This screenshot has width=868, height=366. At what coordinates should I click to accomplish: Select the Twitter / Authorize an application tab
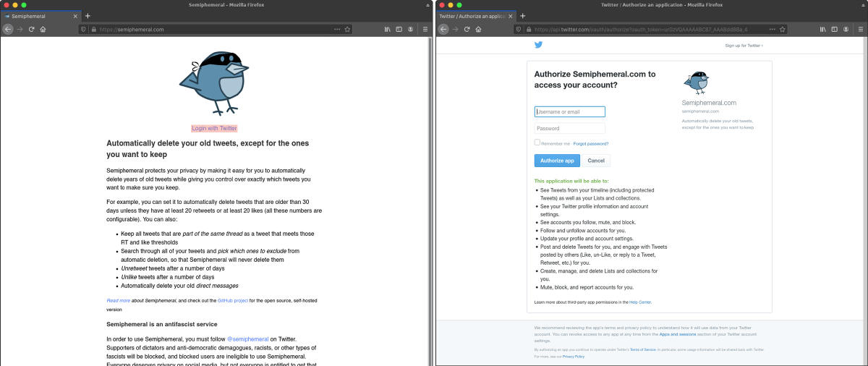tap(476, 15)
